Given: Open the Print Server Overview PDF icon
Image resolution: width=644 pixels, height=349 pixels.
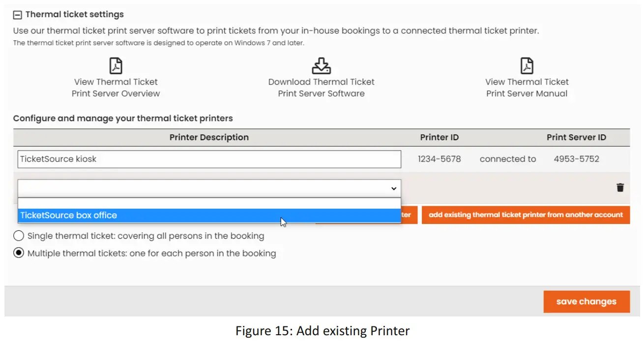Looking at the screenshot, I should click(116, 65).
